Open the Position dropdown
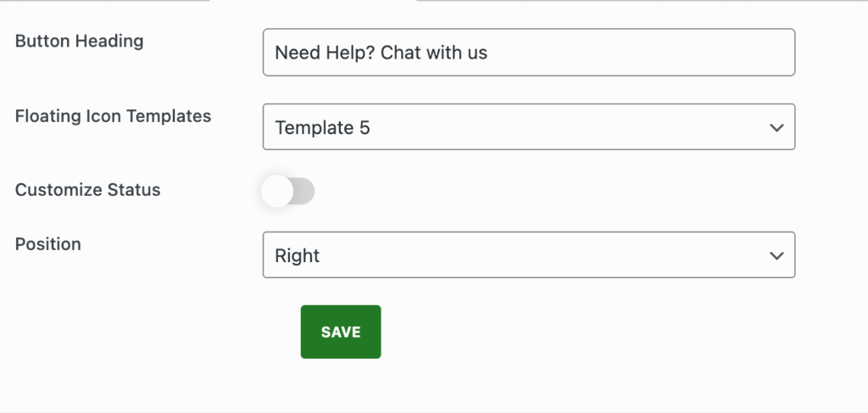868x413 pixels. coord(529,254)
